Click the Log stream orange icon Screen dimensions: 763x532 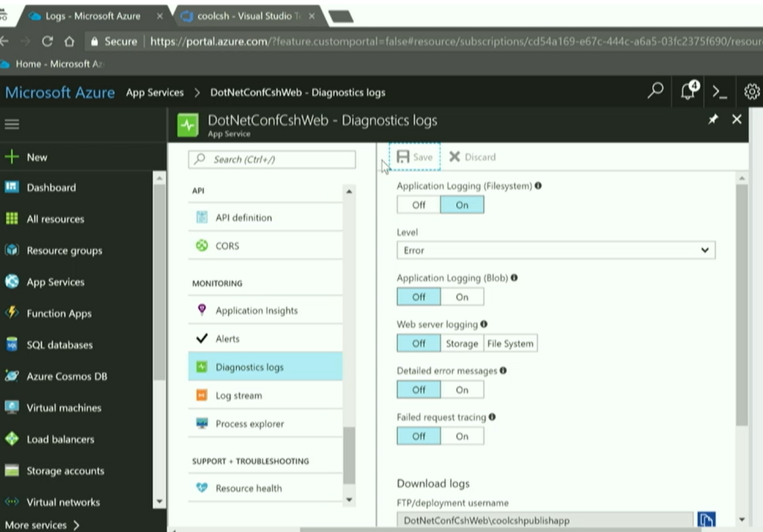click(x=202, y=395)
